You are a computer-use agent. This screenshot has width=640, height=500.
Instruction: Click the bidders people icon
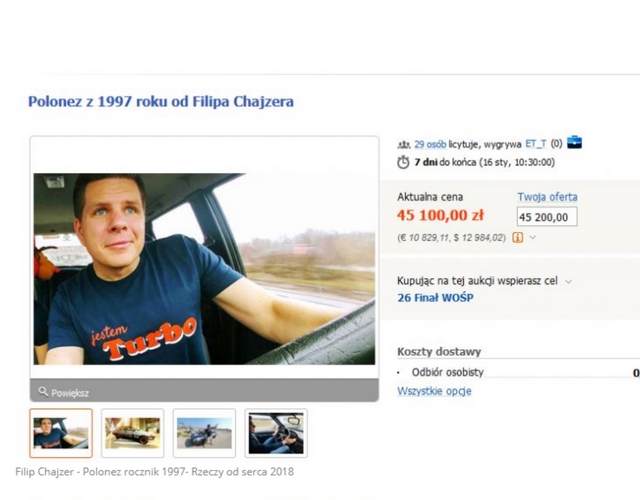click(404, 144)
